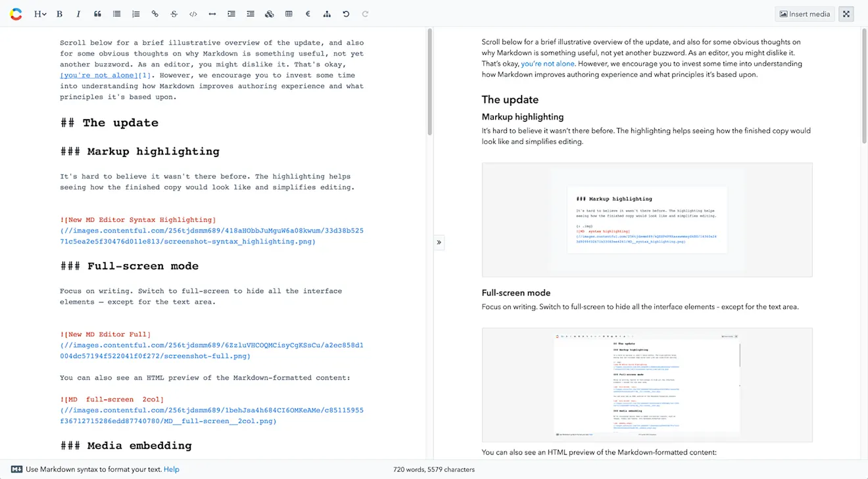Click the "### Full-screen mode" editor heading
The height and width of the screenshot is (479, 868).
[x=130, y=266]
